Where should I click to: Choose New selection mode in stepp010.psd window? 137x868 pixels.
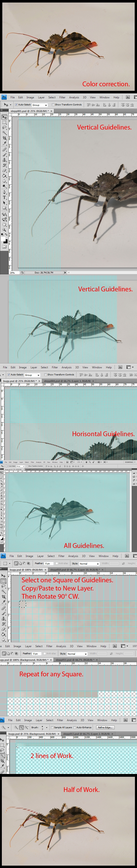(x=16, y=563)
